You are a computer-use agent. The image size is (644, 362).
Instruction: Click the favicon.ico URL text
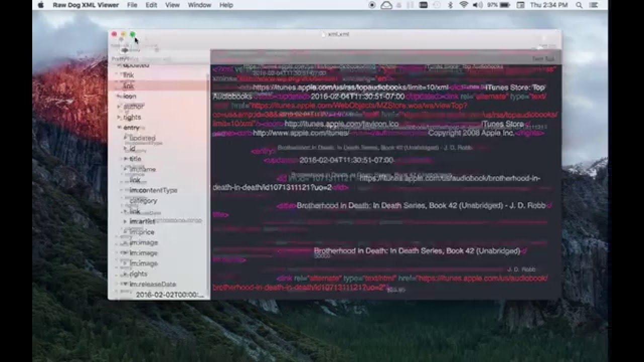click(x=341, y=124)
